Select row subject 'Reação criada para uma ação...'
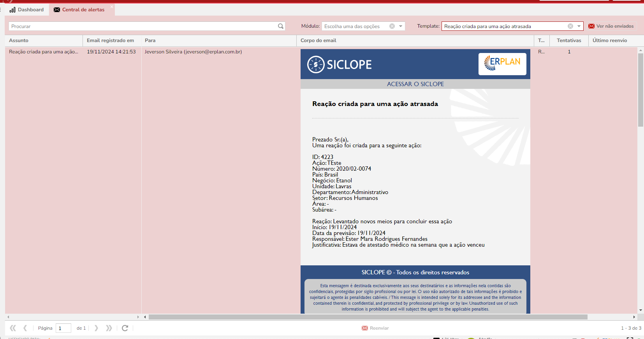This screenshot has width=644, height=339. click(44, 52)
